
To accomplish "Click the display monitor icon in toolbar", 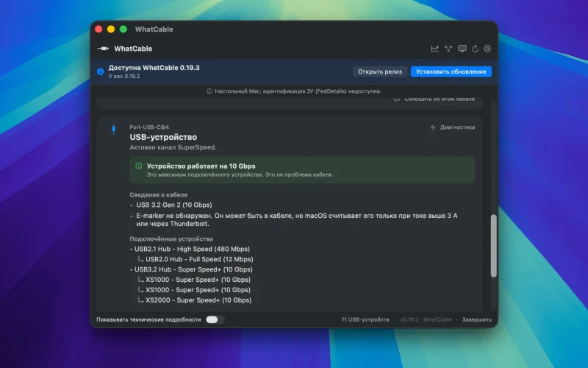I will point(462,49).
